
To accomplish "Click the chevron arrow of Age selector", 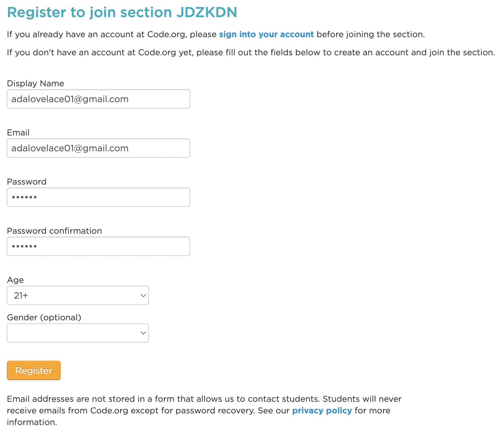I will coord(143,295).
